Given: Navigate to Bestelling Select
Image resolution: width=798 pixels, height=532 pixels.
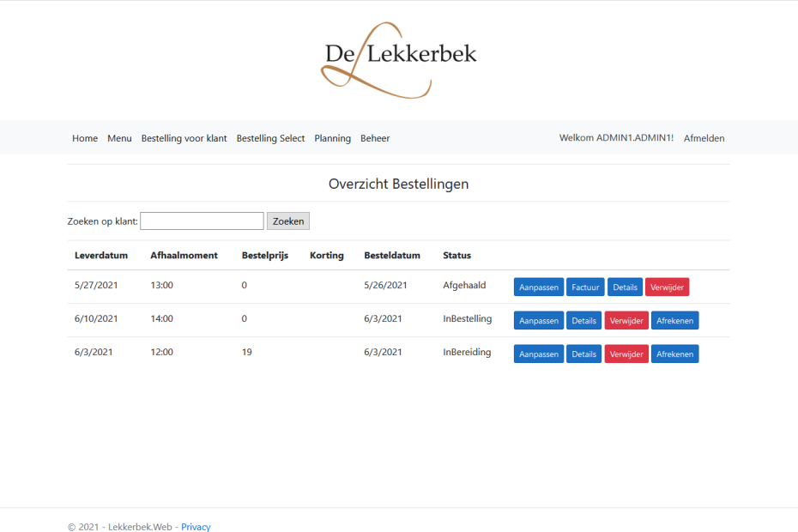Looking at the screenshot, I should [270, 138].
